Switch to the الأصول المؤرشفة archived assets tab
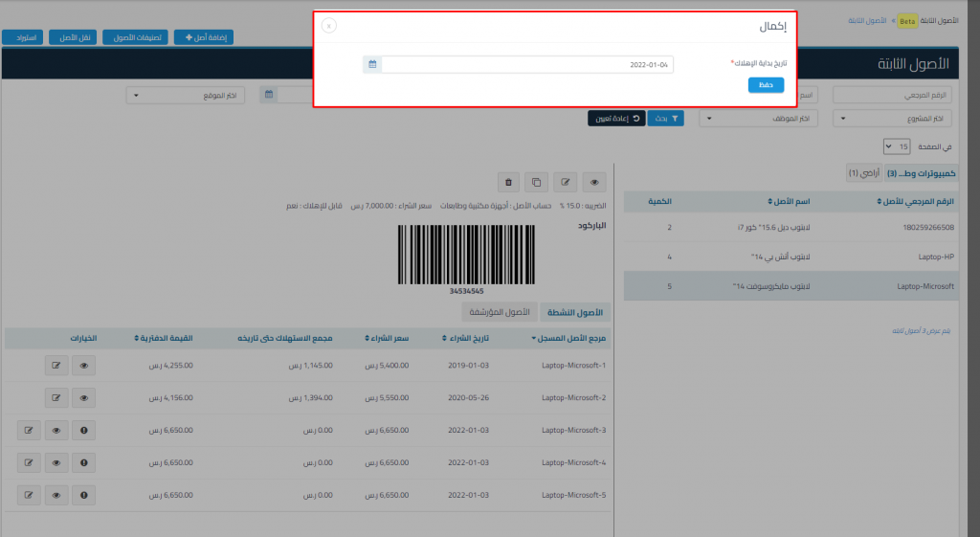Viewport: 980px width, 537px height. coord(499,312)
